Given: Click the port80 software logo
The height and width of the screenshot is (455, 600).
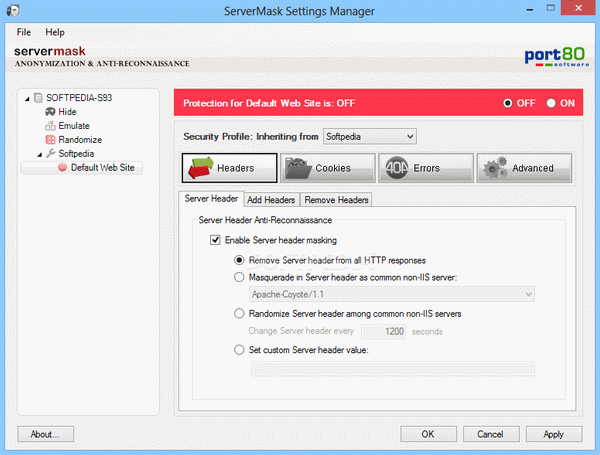Looking at the screenshot, I should (556, 57).
